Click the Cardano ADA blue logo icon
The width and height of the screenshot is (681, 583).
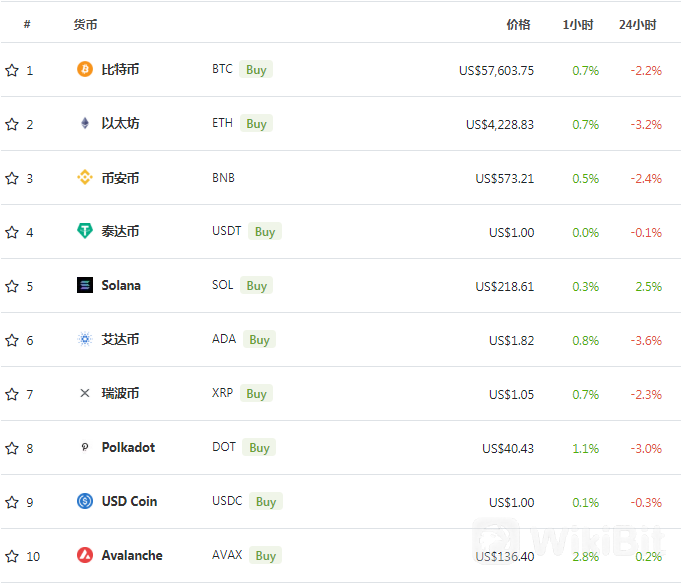85,339
